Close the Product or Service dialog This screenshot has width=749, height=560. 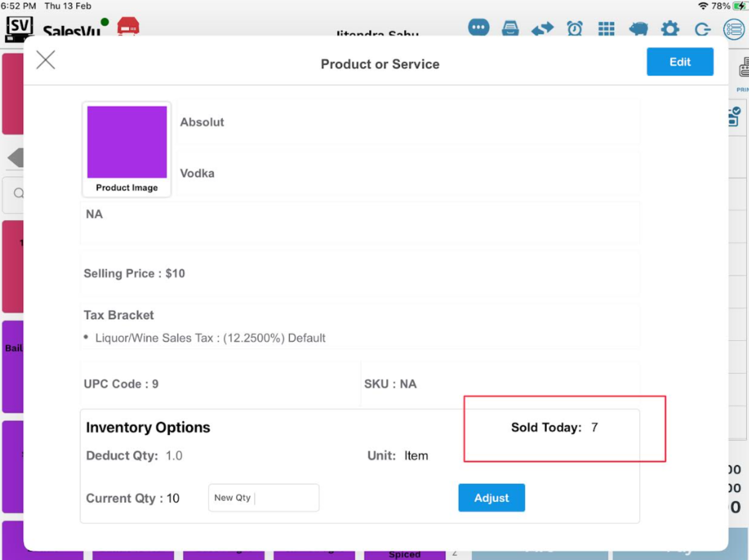point(46,60)
